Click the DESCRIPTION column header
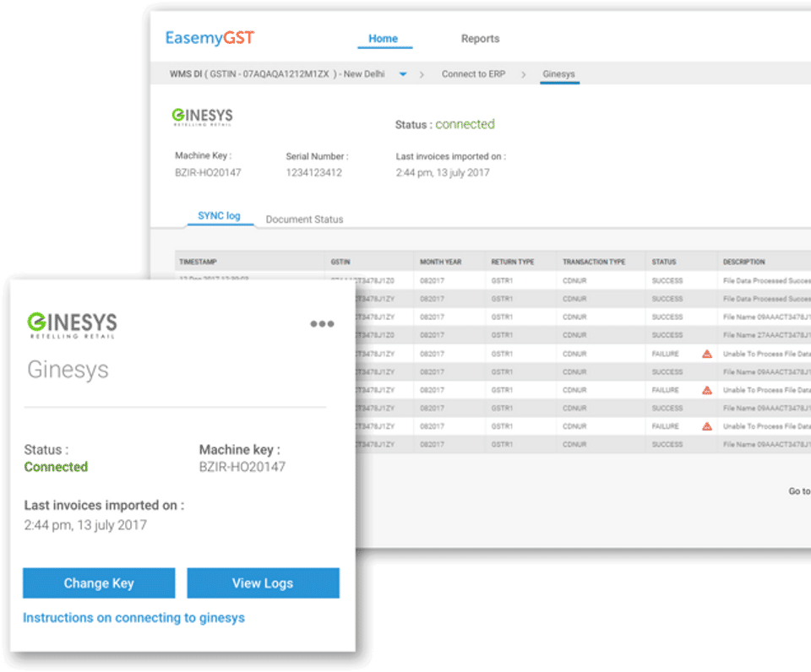Screen dimensions: 811x672 [x=743, y=262]
